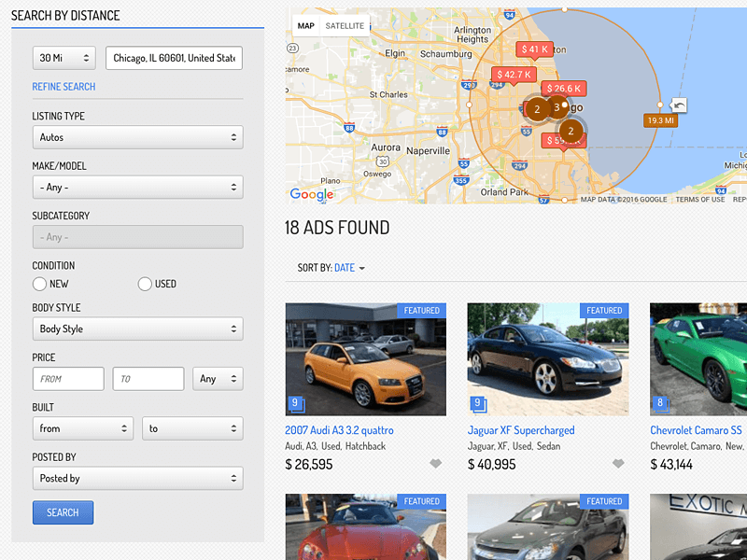Click the blue SEARCH button
Viewport: 747px width, 560px height.
(63, 512)
